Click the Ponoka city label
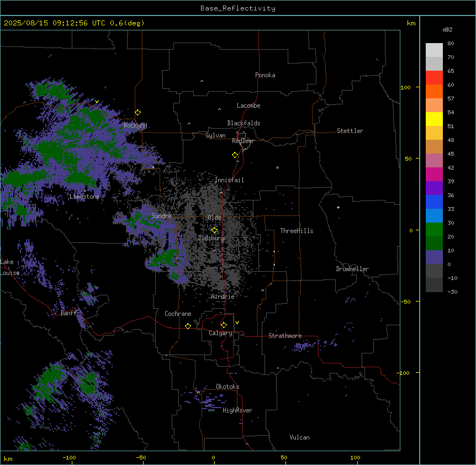Image resolution: width=476 pixels, height=465 pixels. tap(265, 75)
